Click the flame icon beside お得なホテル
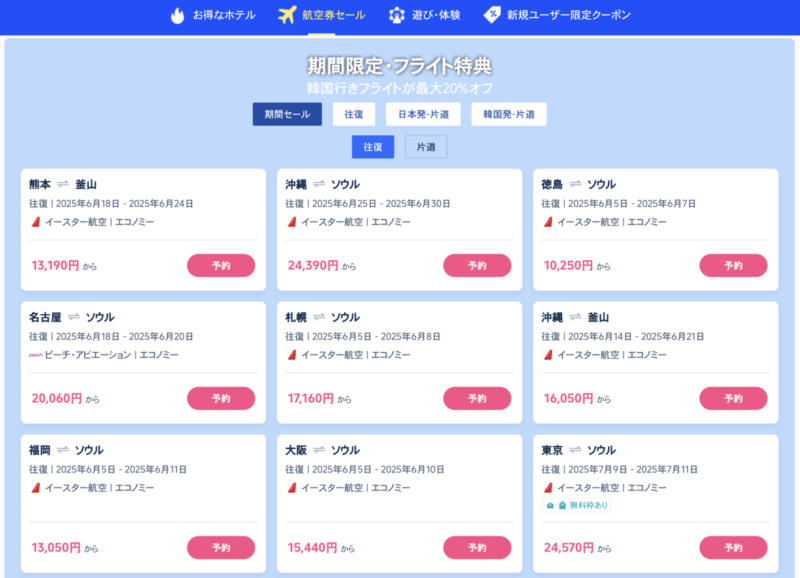800x578 pixels. 177,15
